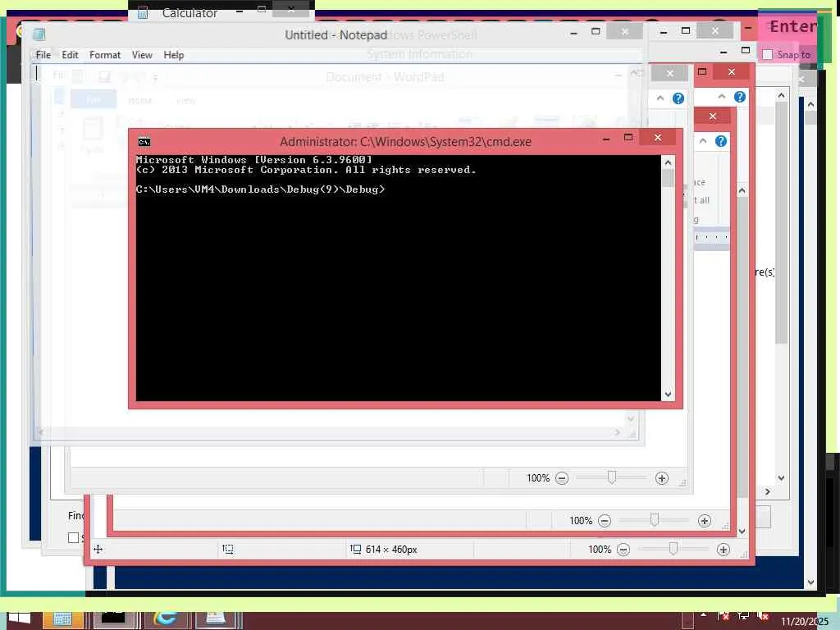840x630 pixels.
Task: Open the Windows Start button
Action: (19, 619)
